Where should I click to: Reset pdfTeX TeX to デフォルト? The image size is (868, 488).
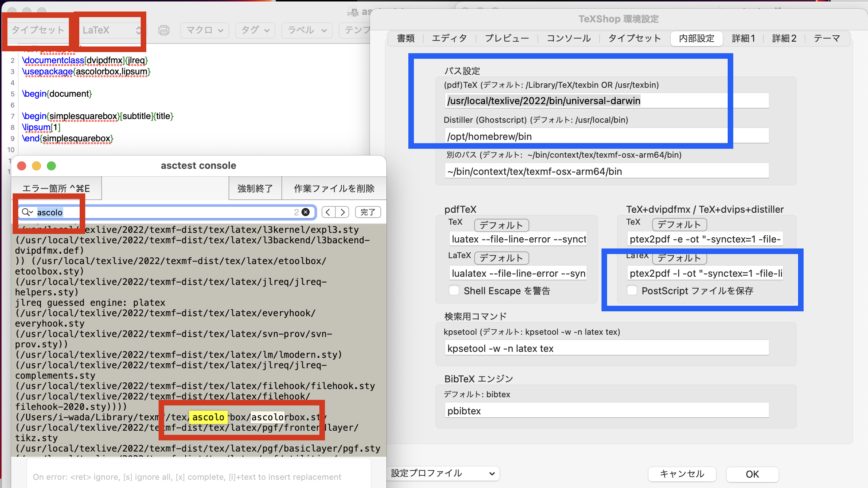pos(501,225)
